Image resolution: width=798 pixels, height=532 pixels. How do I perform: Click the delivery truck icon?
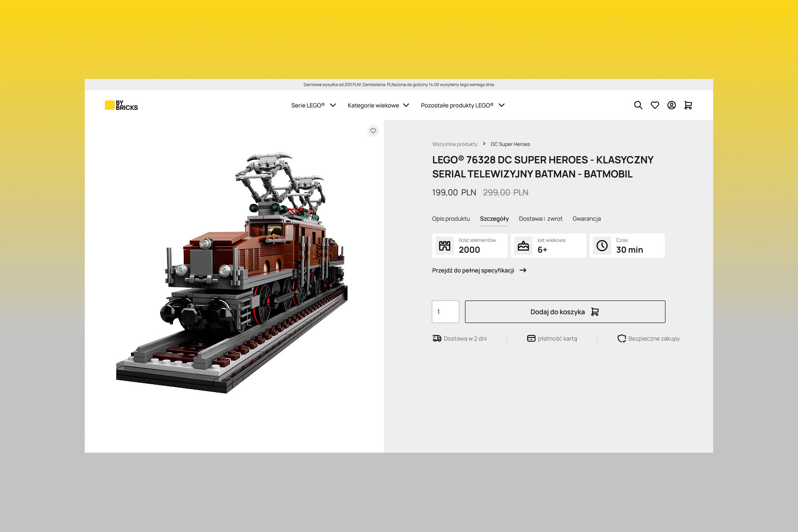(437, 338)
